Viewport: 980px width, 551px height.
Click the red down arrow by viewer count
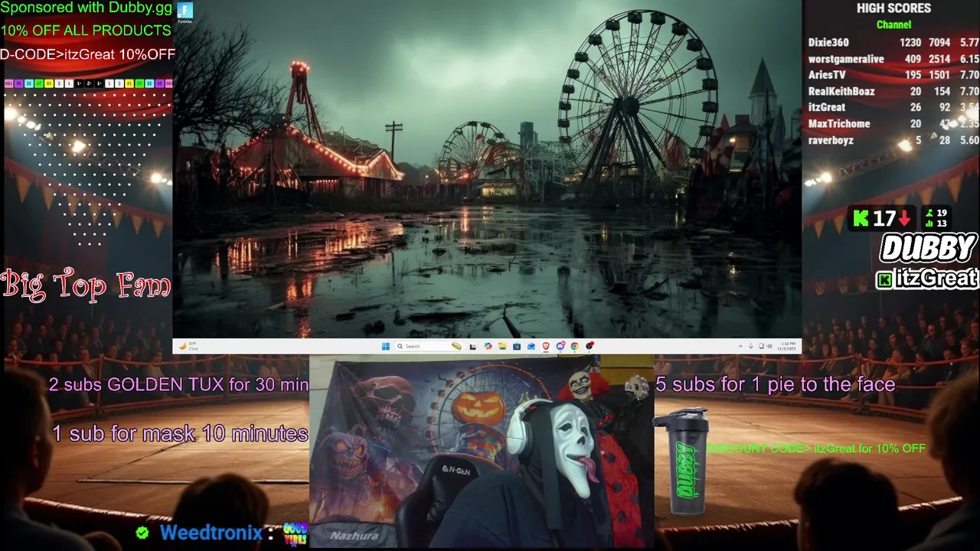(904, 220)
